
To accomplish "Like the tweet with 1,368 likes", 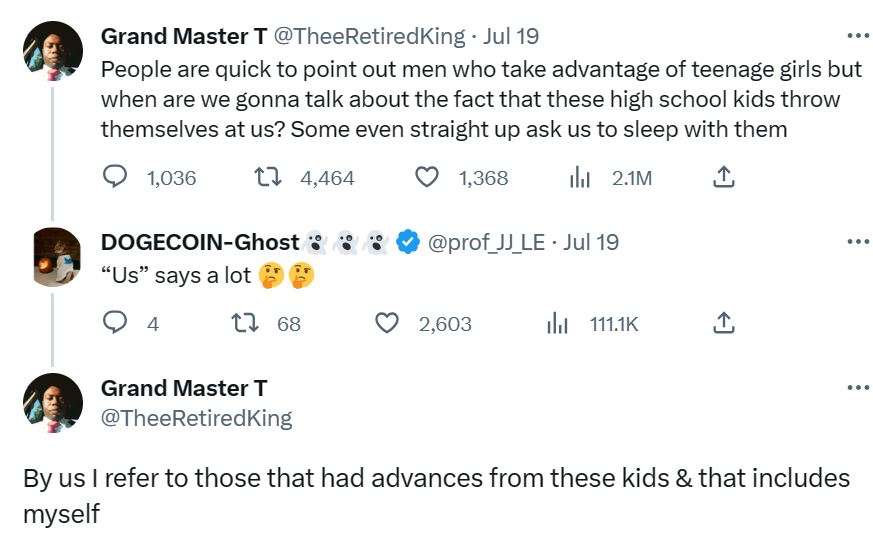I will point(427,178).
